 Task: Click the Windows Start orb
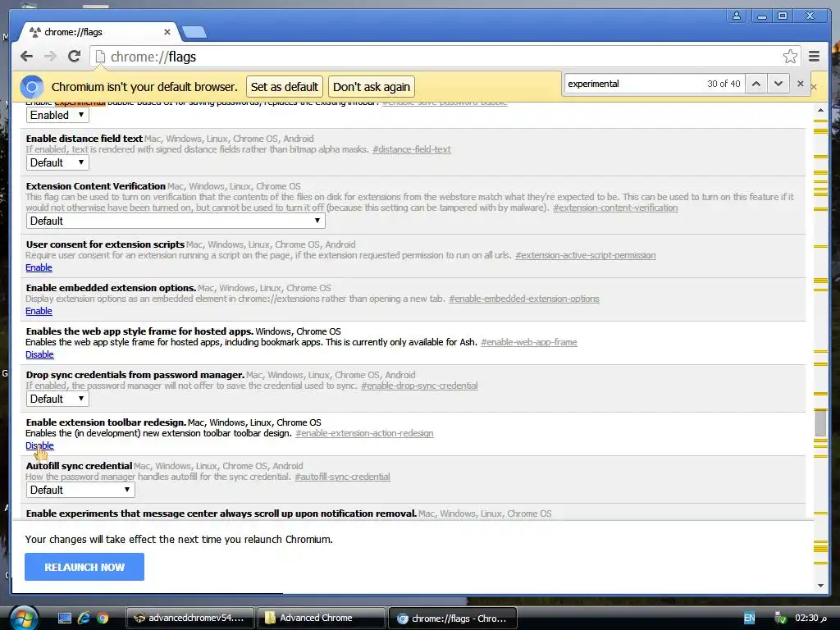tap(23, 618)
